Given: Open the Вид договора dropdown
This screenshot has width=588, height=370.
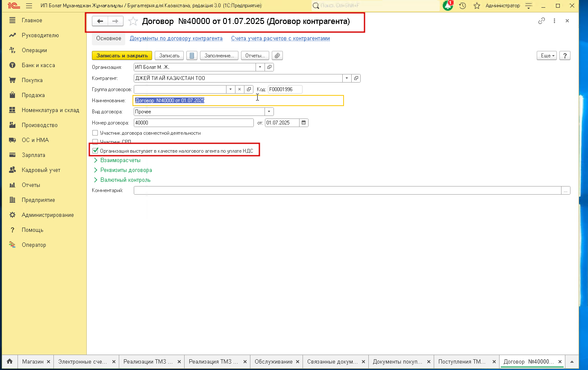Looking at the screenshot, I should coord(269,112).
